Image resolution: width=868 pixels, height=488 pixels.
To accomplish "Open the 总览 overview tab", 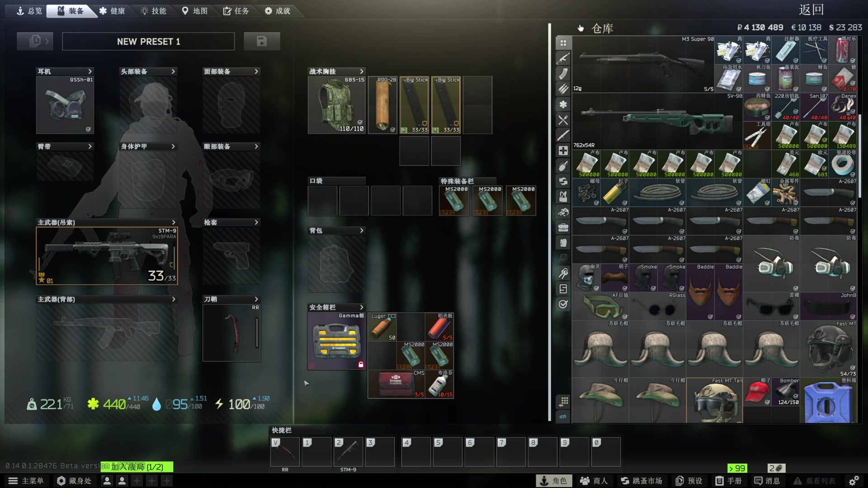I will 29,11.
